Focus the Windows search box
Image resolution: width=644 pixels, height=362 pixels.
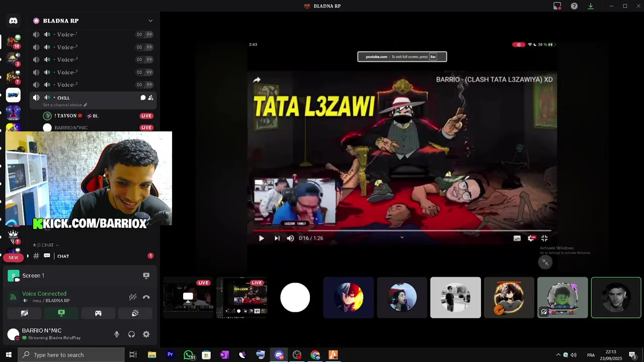(x=71, y=355)
